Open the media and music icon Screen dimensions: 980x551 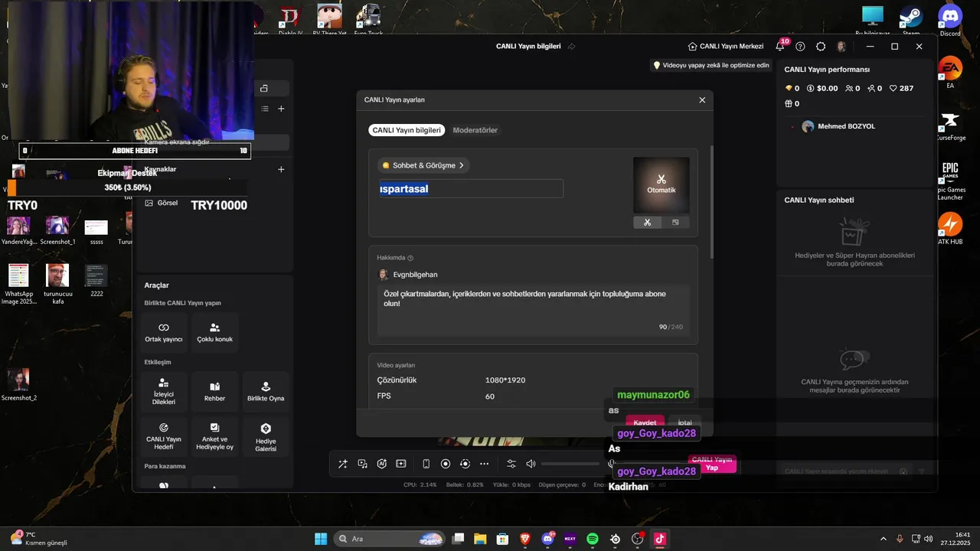[362, 464]
